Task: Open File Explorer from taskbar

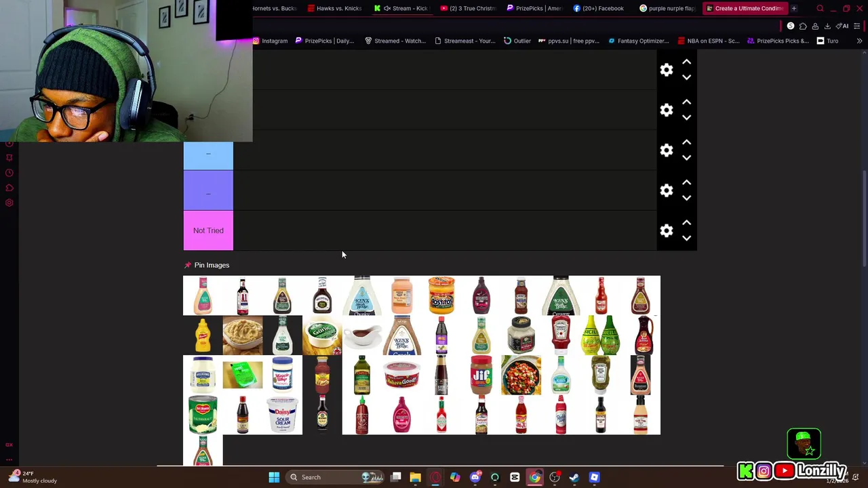Action: (x=415, y=477)
